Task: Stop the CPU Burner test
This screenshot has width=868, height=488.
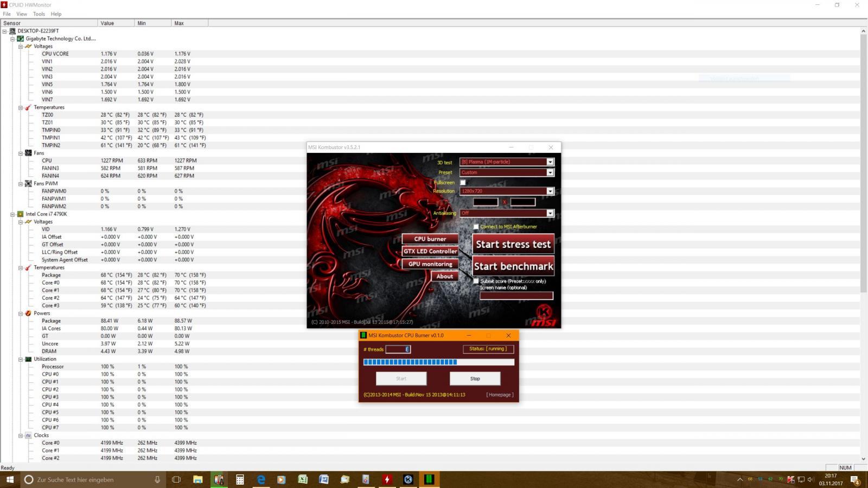Action: coord(475,379)
